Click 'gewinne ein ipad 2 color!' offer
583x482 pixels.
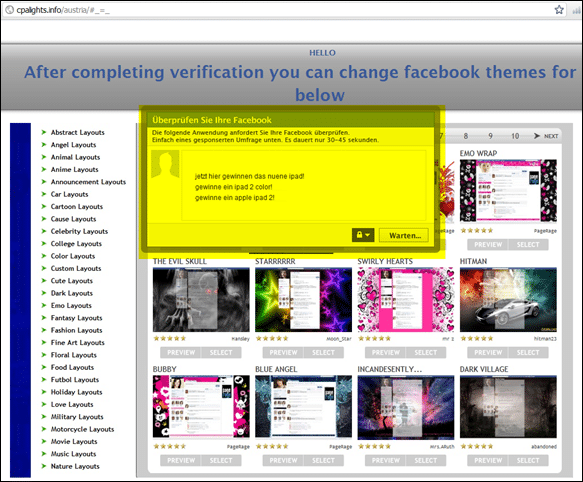(x=233, y=187)
